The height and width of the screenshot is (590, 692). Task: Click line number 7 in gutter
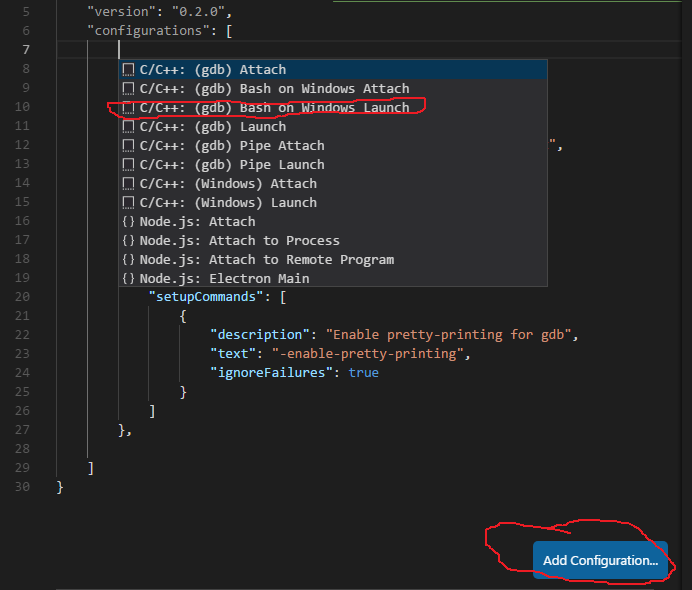point(26,50)
